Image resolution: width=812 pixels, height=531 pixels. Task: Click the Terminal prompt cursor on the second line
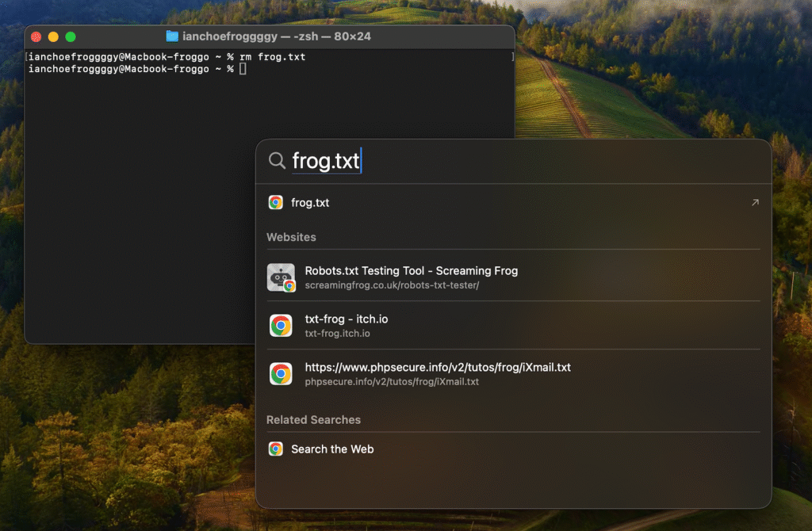point(243,70)
